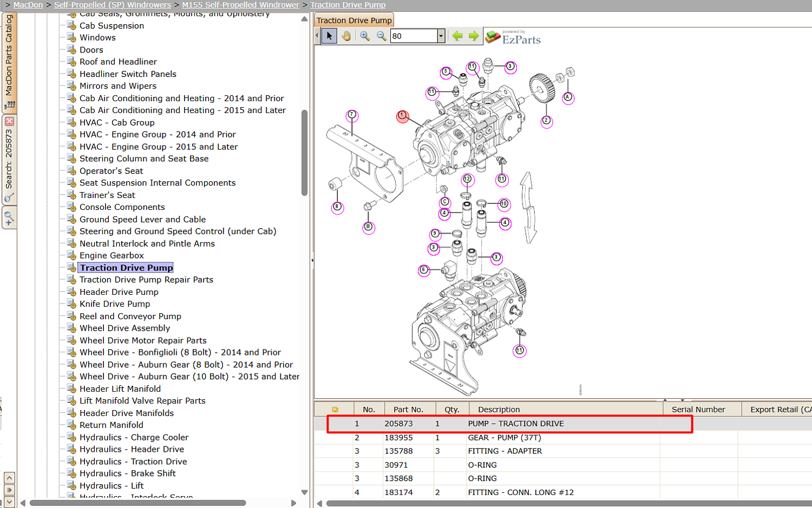The image size is (812, 508).
Task: Click the Header Drive Pump node icon
Action: tap(71, 292)
